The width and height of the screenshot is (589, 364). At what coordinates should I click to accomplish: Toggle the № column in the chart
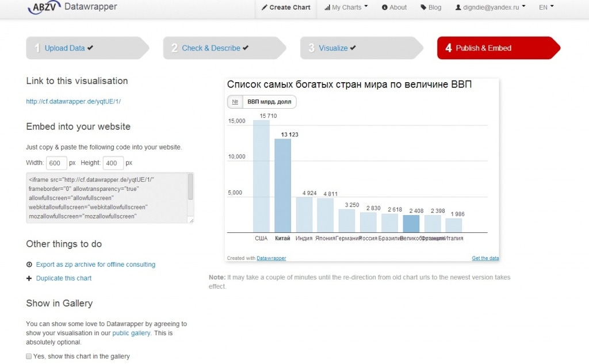[x=235, y=102]
